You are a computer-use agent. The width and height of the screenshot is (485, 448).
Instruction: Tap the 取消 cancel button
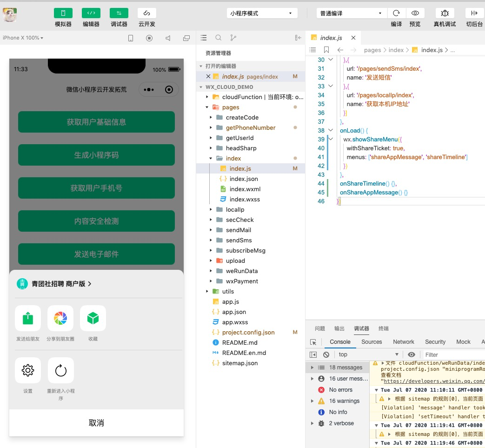click(97, 423)
